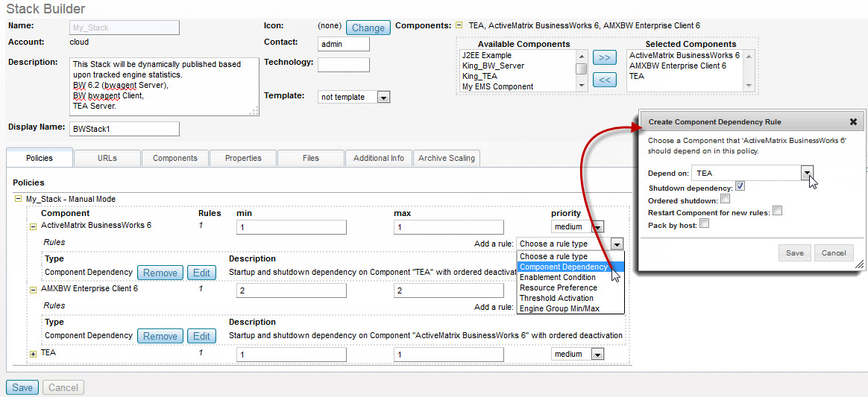Collapse the ActiveMatrix BusinessWorks 6 policy row
868x397 pixels.
click(x=33, y=226)
